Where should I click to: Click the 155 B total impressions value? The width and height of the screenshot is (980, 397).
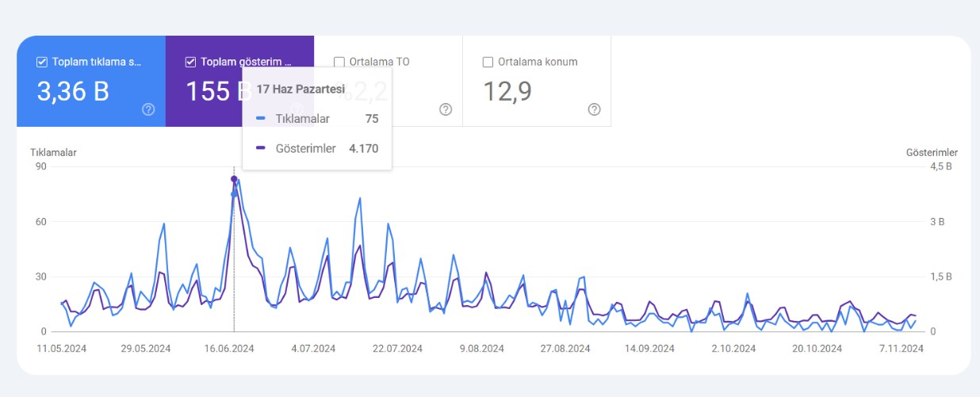click(x=218, y=92)
